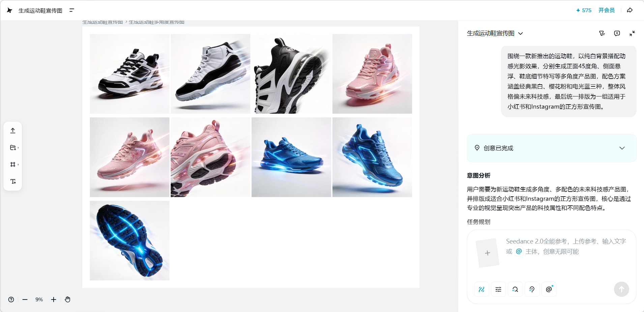Toggle the blue agent mode button
This screenshot has height=312, width=644.
click(481, 289)
